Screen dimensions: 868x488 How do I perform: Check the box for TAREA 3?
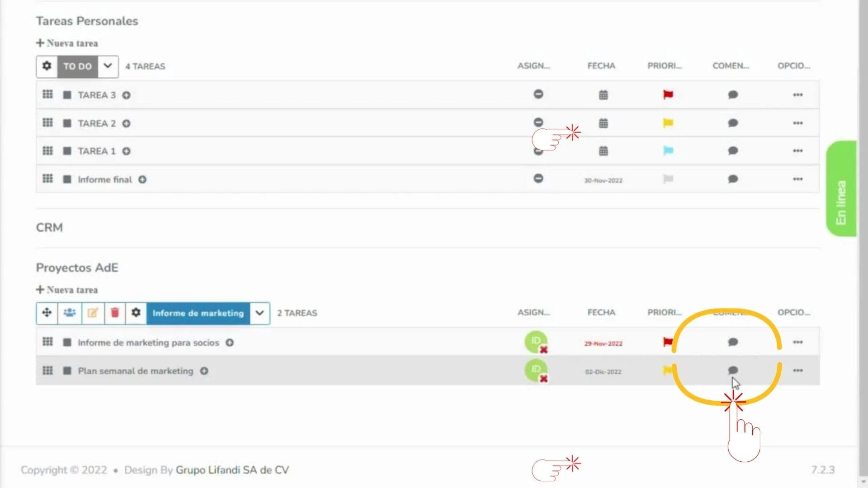tap(67, 95)
